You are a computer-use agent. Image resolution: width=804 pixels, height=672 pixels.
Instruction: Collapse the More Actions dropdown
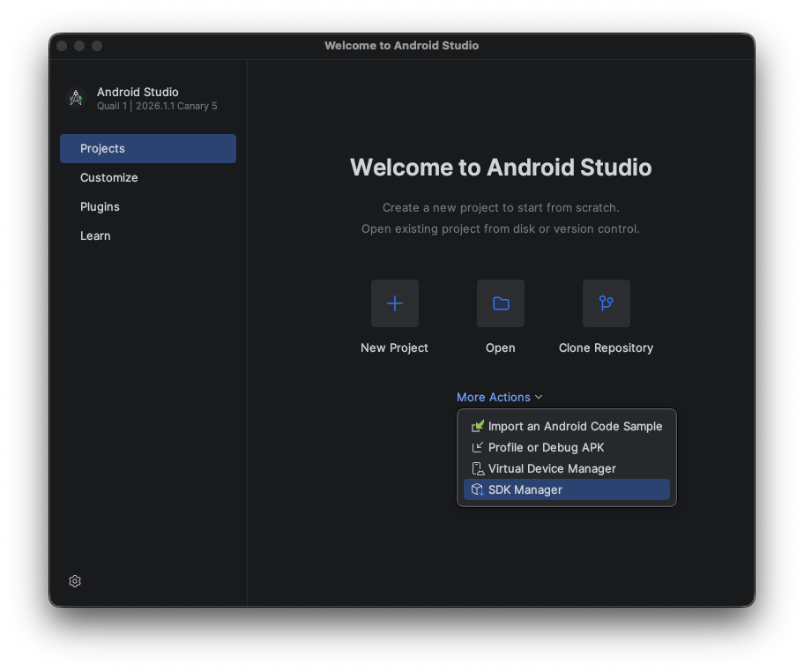(500, 397)
